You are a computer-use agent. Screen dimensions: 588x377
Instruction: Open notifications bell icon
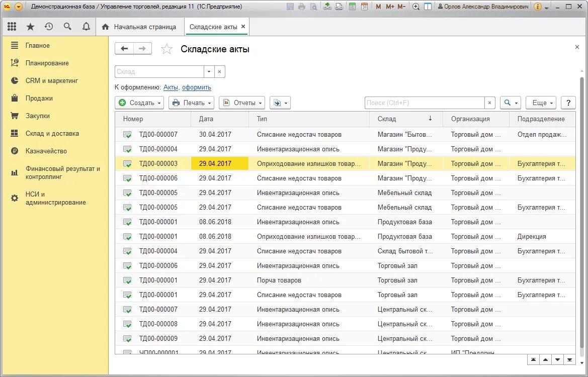pyautogui.click(x=86, y=27)
